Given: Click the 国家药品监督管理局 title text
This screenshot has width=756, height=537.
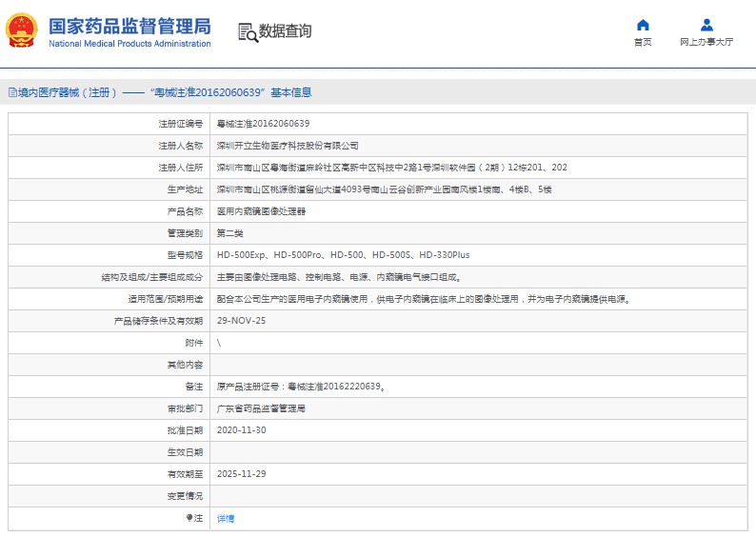Looking at the screenshot, I should (x=129, y=26).
